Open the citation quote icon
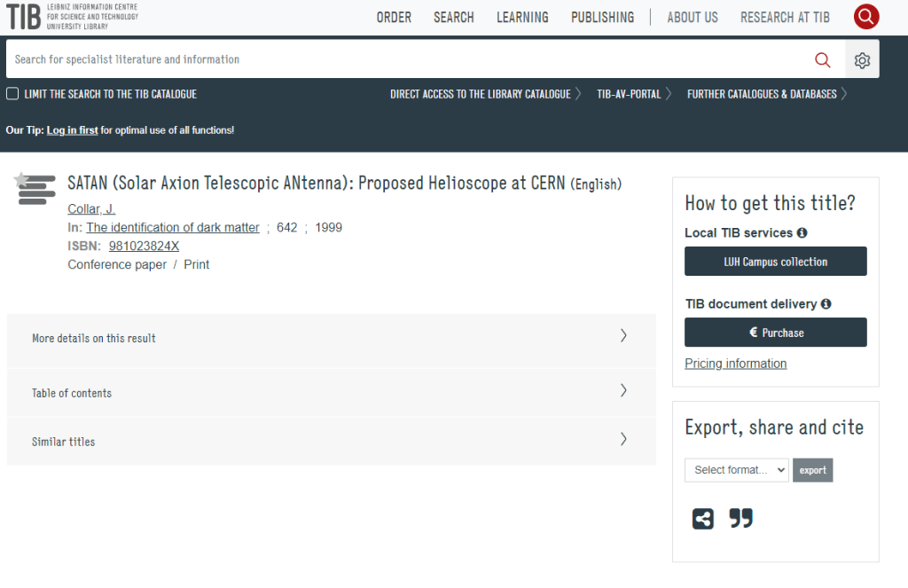The width and height of the screenshot is (908, 588). click(x=740, y=519)
